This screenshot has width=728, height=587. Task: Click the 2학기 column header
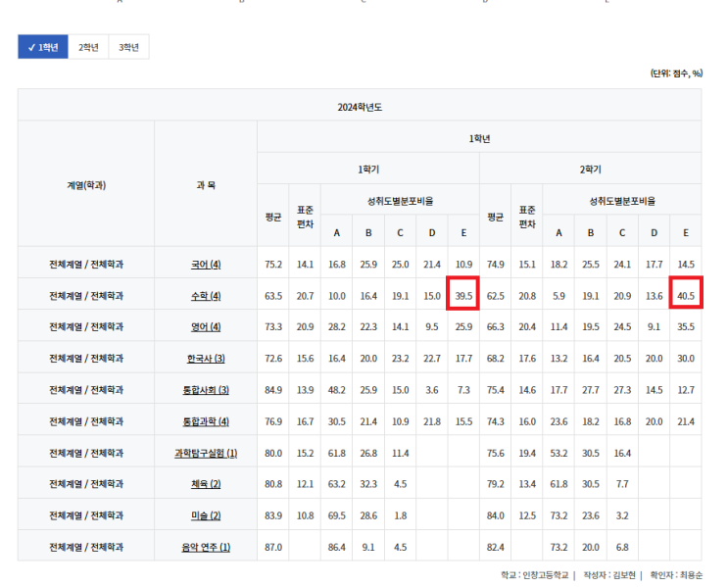[590, 169]
